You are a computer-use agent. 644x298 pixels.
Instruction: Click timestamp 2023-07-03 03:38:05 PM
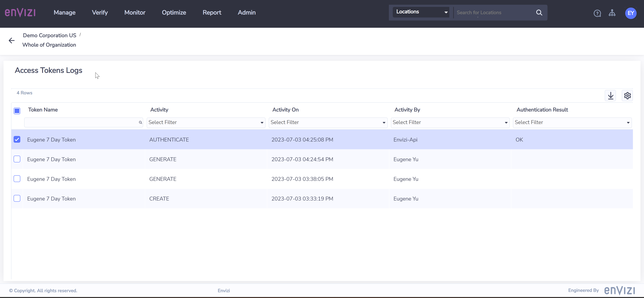(302, 179)
